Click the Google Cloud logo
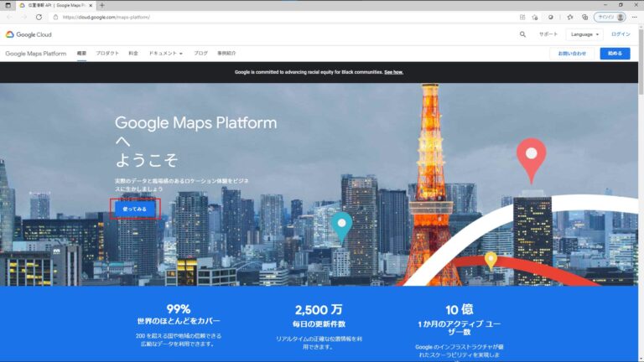The height and width of the screenshot is (362, 644). pyautogui.click(x=29, y=34)
